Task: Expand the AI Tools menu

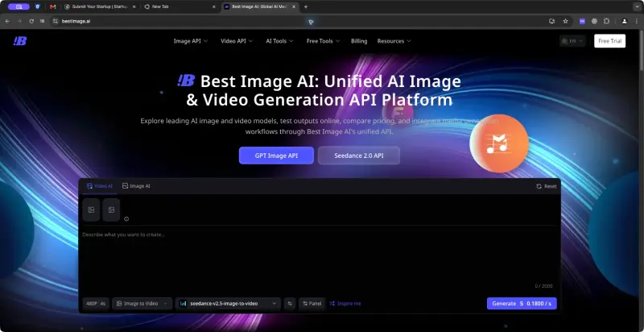Action: [x=279, y=41]
